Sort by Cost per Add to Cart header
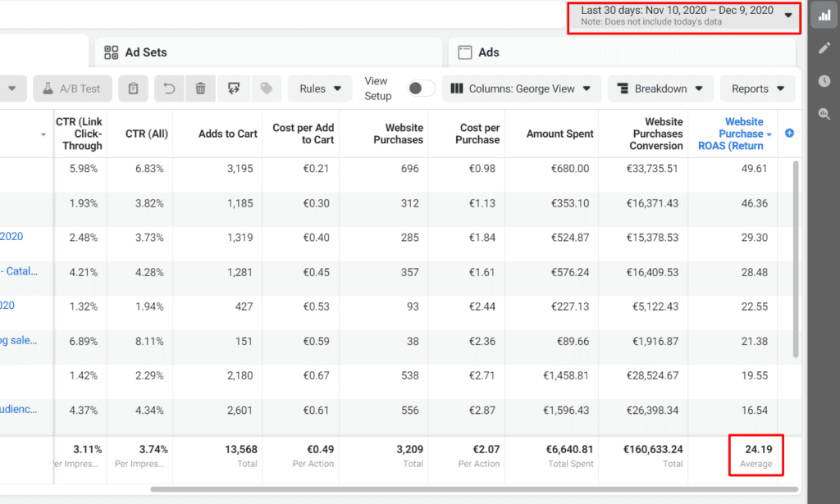Screen dimensions: 840x504 click(304, 134)
